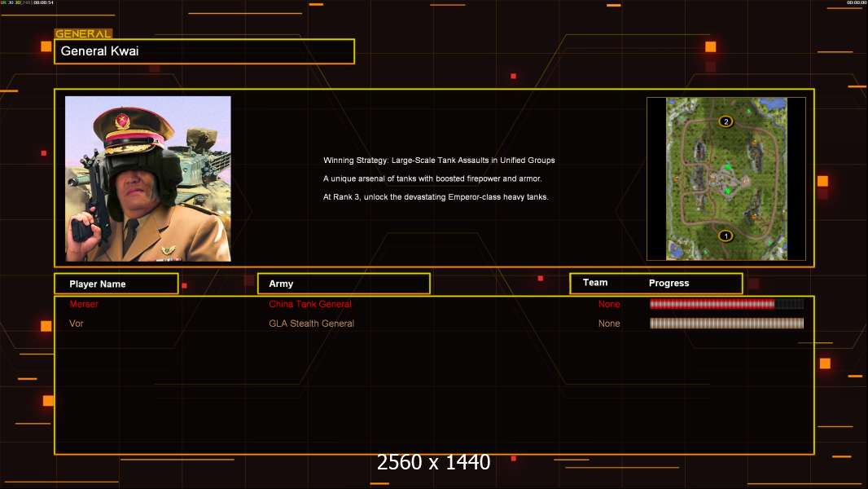Click Vor's team value None
Image resolution: width=868 pixels, height=489 pixels.
[609, 324]
